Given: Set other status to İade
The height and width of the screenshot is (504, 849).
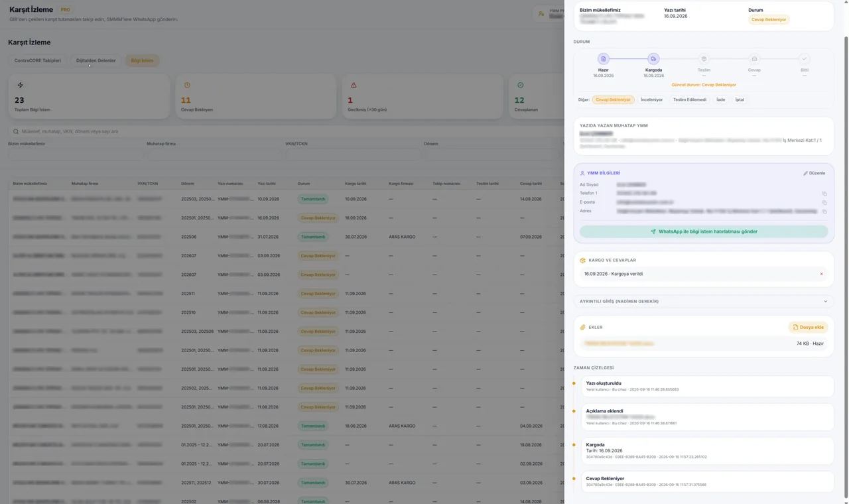Looking at the screenshot, I should [x=720, y=99].
